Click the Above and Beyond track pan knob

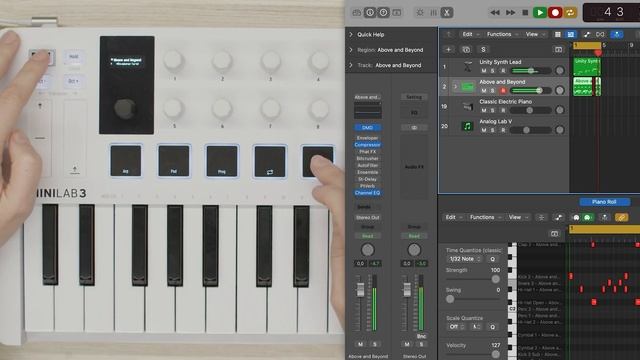pos(560,91)
